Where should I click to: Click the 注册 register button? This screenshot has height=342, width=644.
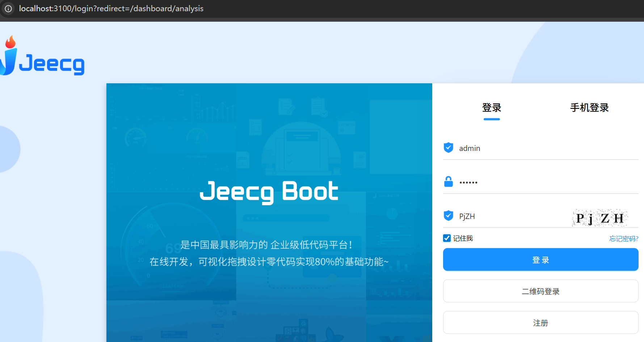tap(540, 322)
